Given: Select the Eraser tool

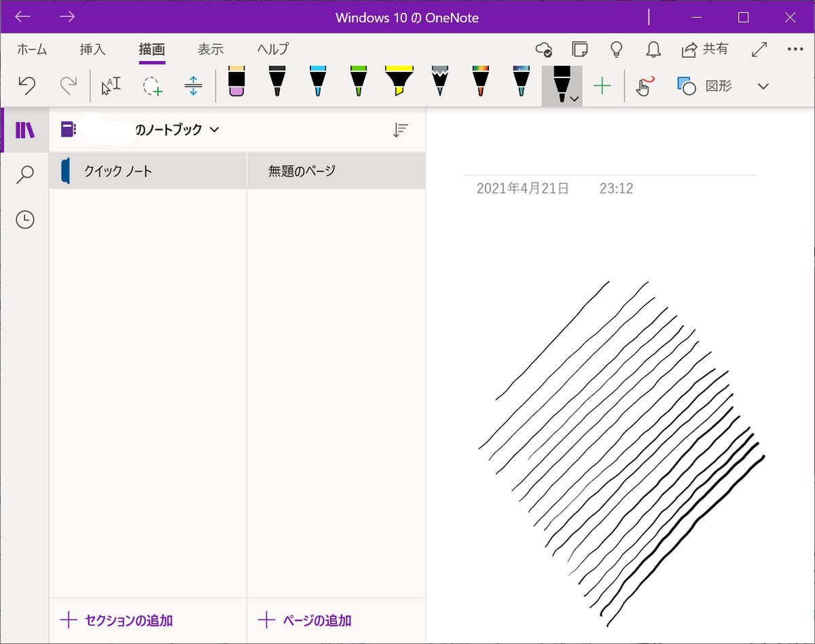Looking at the screenshot, I should tap(236, 82).
